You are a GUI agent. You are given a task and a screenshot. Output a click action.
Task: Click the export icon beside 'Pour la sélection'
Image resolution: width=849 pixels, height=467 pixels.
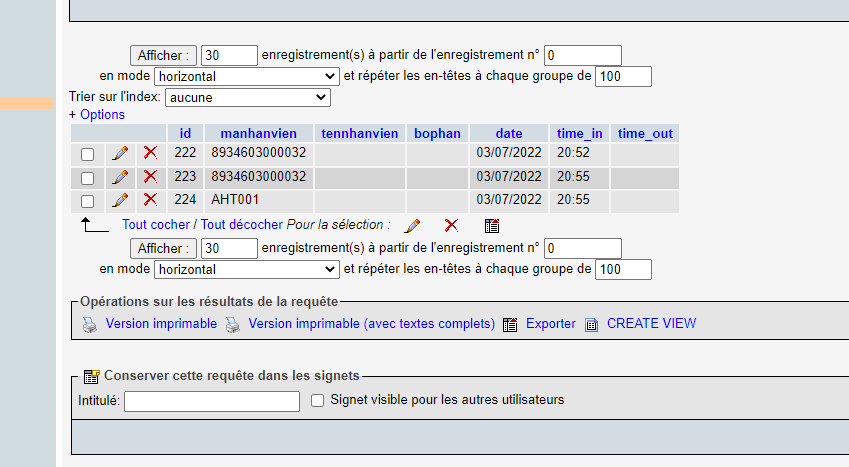tap(491, 226)
